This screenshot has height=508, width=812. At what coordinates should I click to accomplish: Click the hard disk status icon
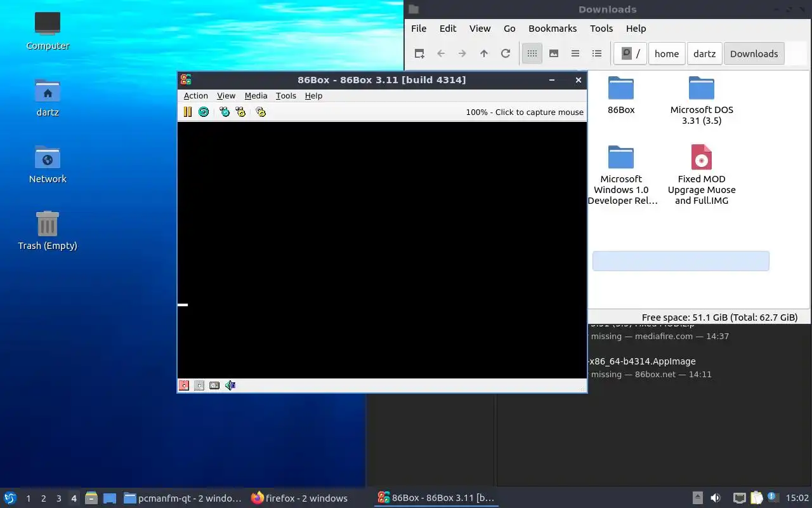(214, 385)
